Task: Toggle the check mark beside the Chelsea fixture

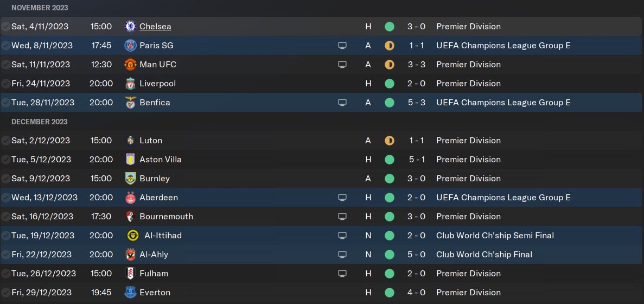Action: [x=5, y=27]
